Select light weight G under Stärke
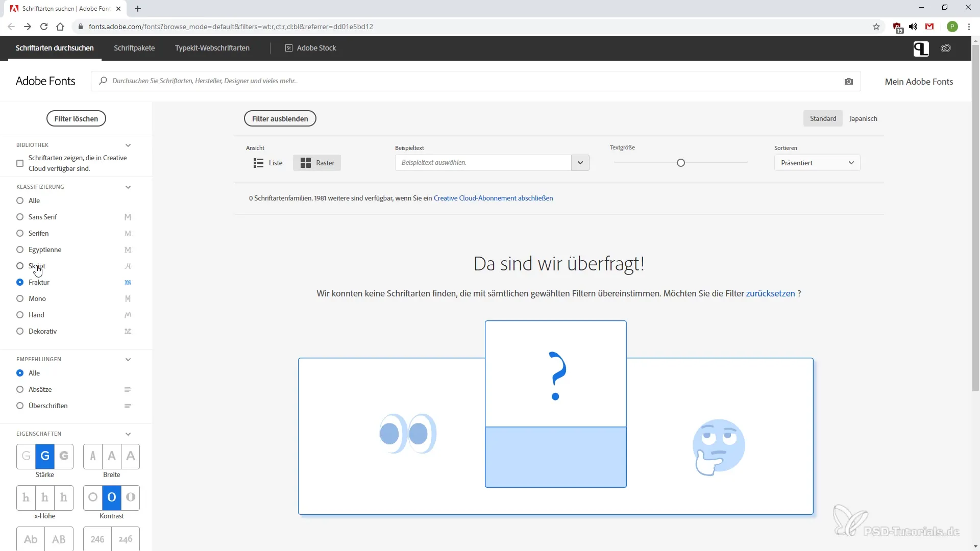Screen dimensions: 980x551 click(26, 456)
